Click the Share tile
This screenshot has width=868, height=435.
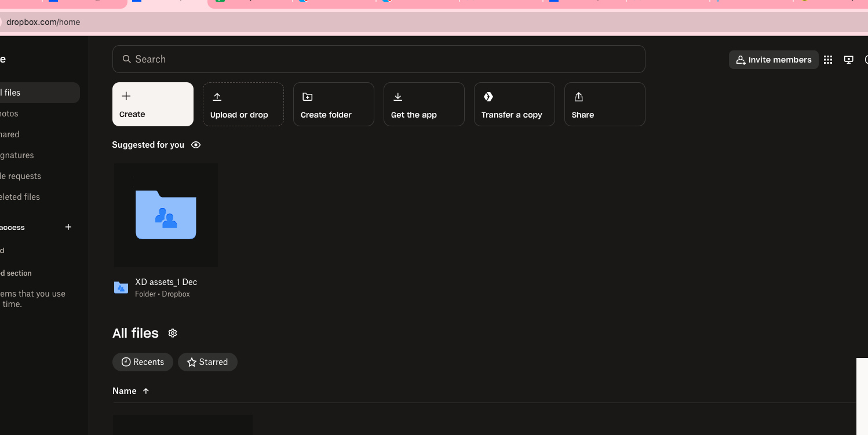[x=605, y=104]
